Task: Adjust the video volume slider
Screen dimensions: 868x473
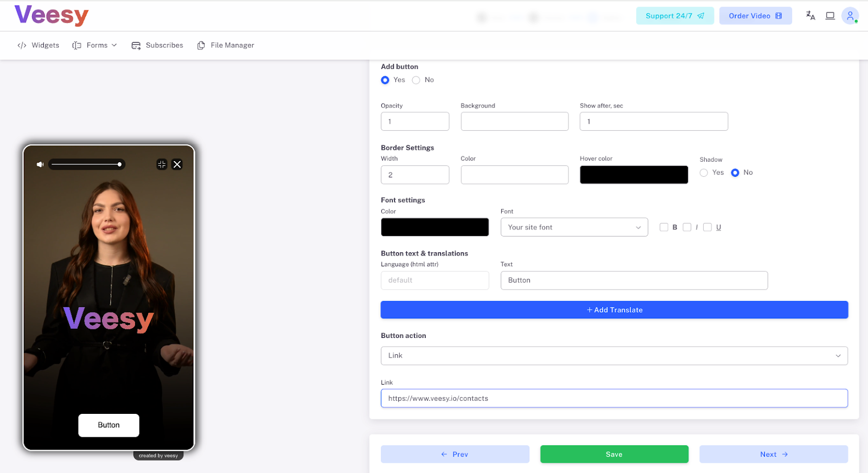Action: (87, 164)
